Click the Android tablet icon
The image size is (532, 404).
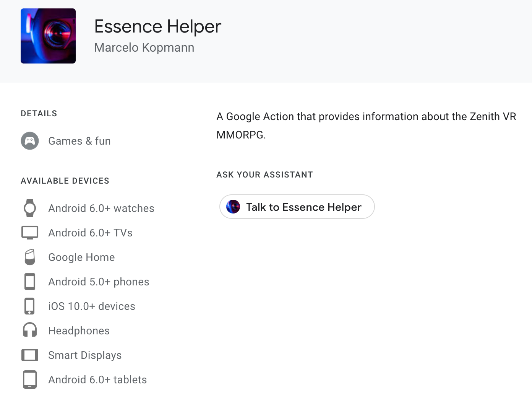point(30,380)
